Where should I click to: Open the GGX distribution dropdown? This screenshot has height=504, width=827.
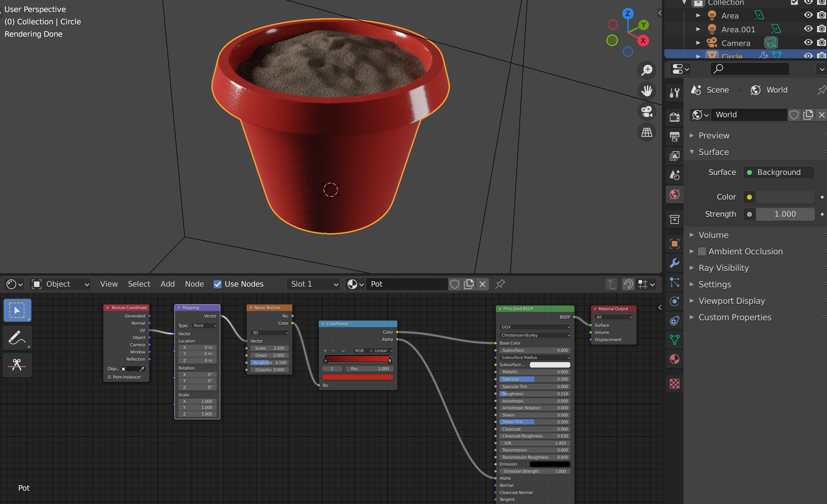(535, 327)
